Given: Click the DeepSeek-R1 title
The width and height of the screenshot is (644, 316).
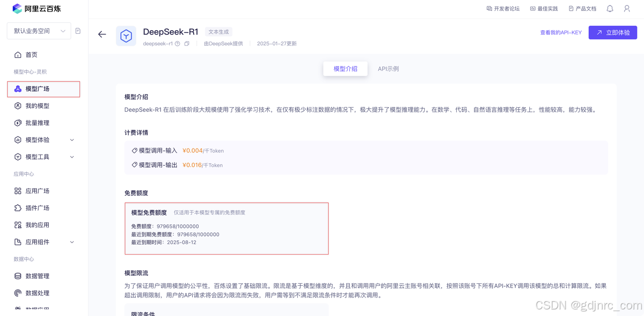Looking at the screenshot, I should coord(171,32).
